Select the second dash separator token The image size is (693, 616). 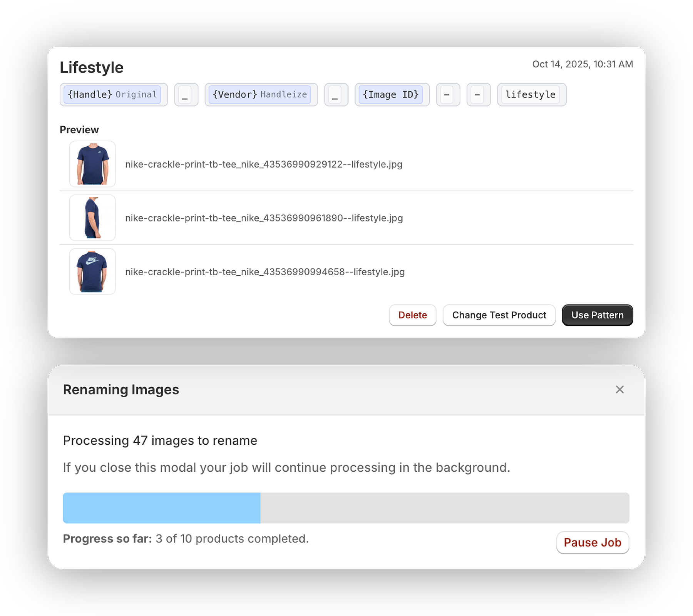(478, 95)
